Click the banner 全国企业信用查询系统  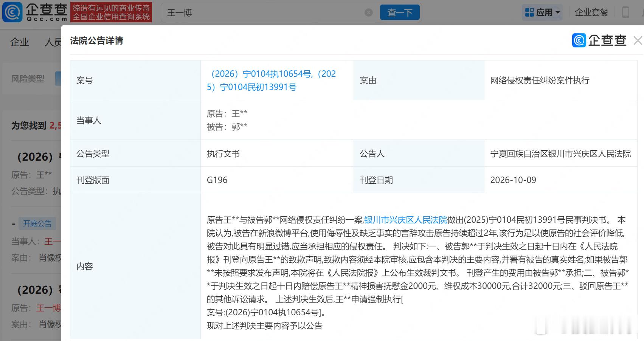point(111,17)
